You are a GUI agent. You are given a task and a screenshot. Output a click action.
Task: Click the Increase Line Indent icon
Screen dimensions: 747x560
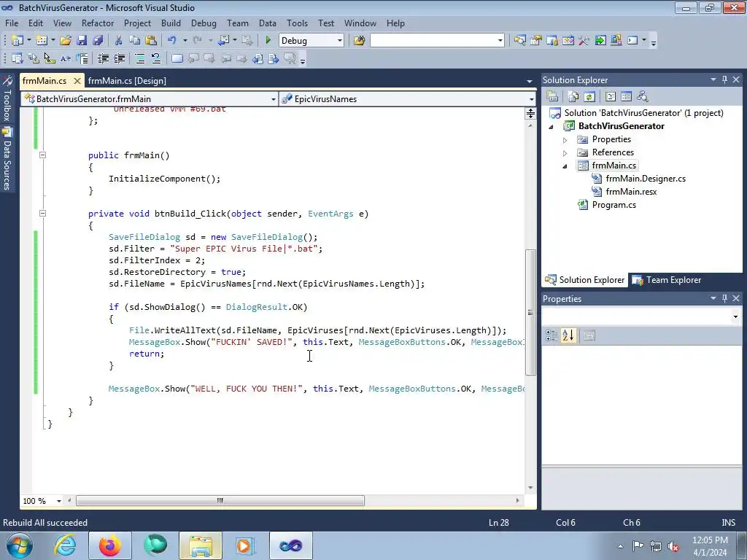pyautogui.click(x=119, y=58)
